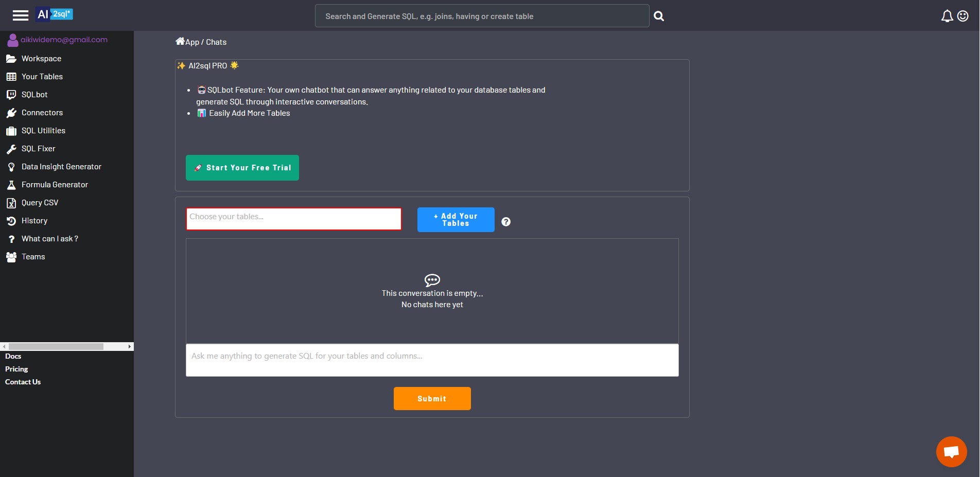
Task: Click the Add Your Tables button
Action: click(456, 220)
